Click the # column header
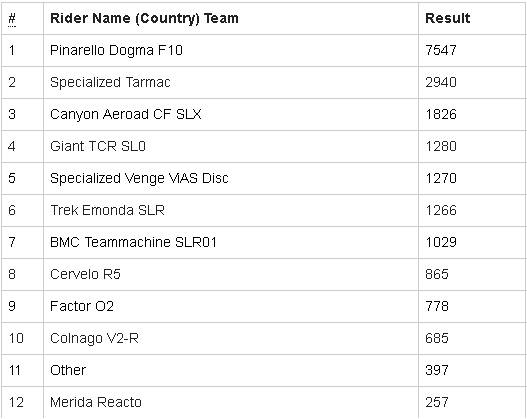The height and width of the screenshot is (419, 527). [x=12, y=19]
